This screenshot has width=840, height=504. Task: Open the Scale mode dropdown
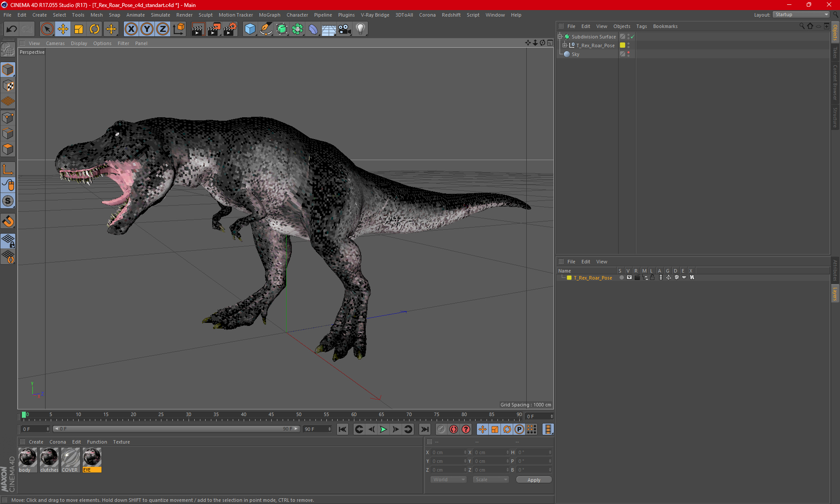490,479
